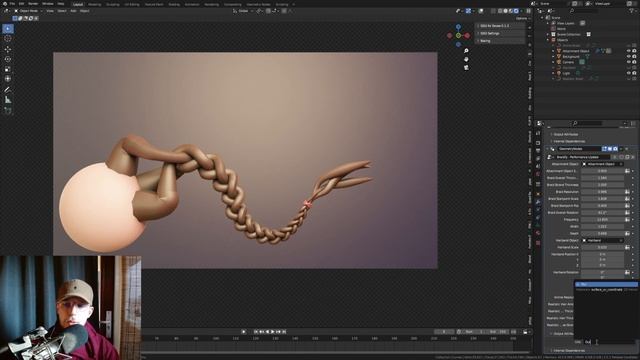Select the Camera object in outliner
This screenshot has height=360, width=640.
click(x=568, y=62)
